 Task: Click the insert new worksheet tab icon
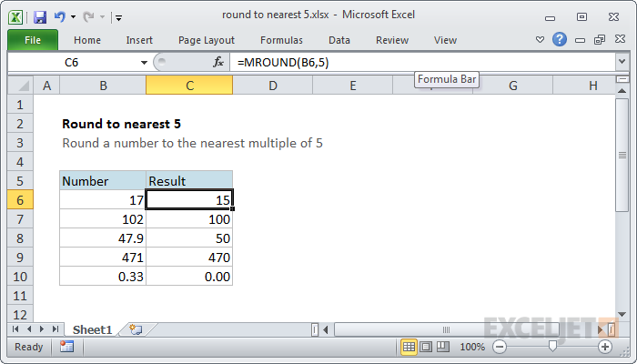[x=136, y=329]
